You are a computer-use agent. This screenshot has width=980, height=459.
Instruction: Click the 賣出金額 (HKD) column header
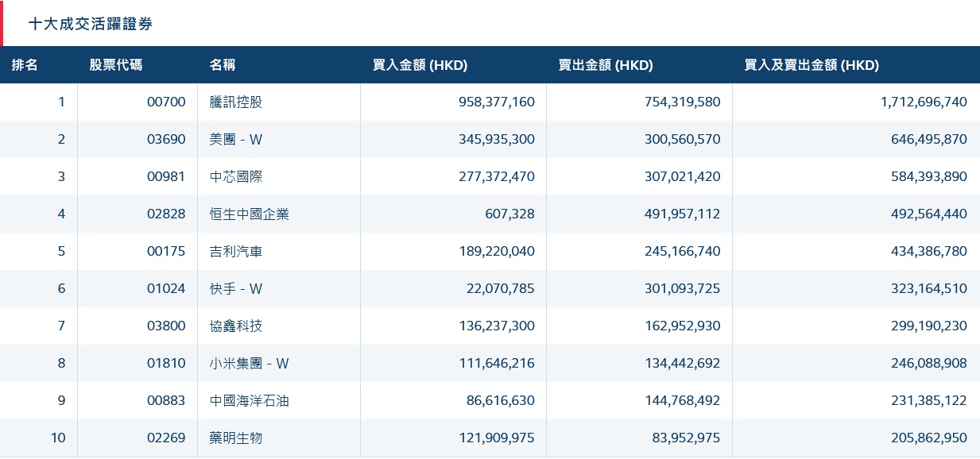[606, 65]
